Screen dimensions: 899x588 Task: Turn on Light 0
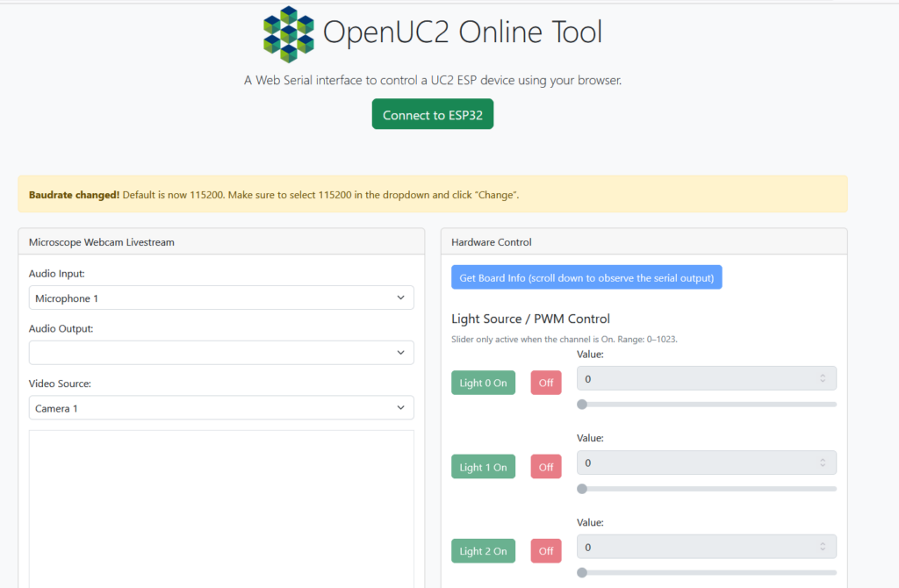pos(483,383)
